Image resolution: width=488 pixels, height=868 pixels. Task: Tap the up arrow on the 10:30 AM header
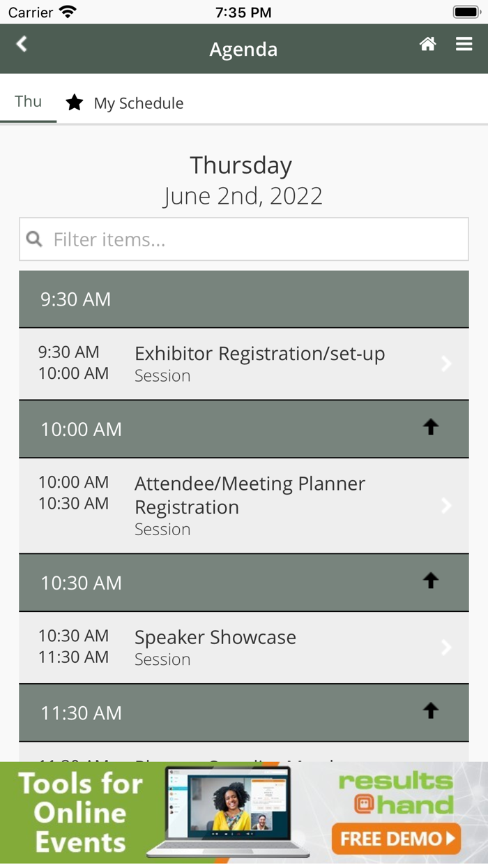(432, 580)
